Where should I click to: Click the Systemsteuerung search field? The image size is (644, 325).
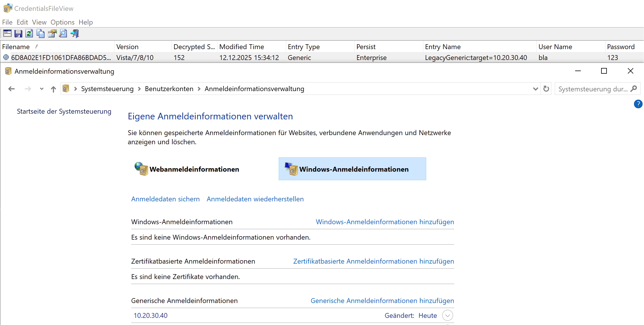pos(592,89)
